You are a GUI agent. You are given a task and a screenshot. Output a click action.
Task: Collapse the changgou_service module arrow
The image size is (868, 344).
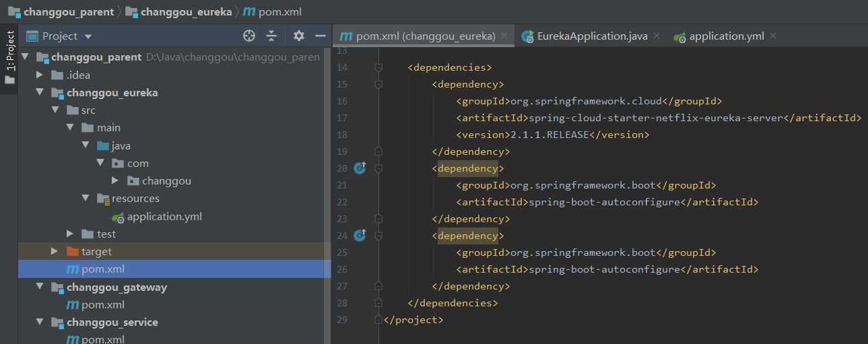40,322
